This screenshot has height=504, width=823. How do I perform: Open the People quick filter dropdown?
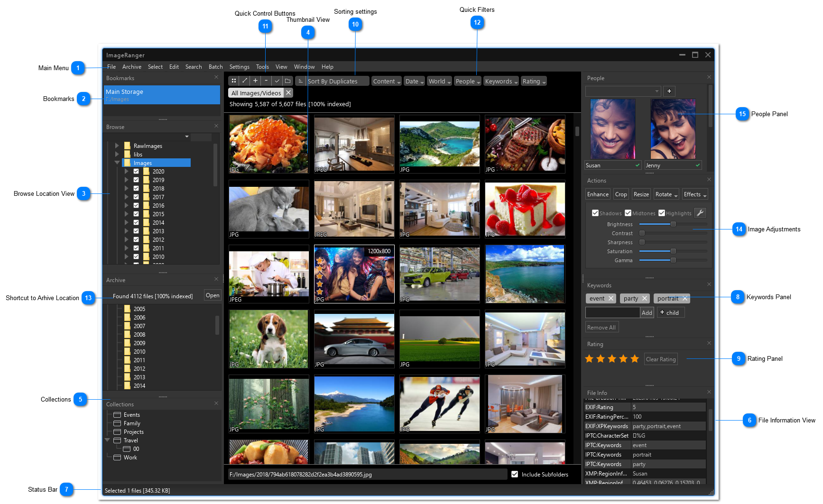click(x=468, y=81)
